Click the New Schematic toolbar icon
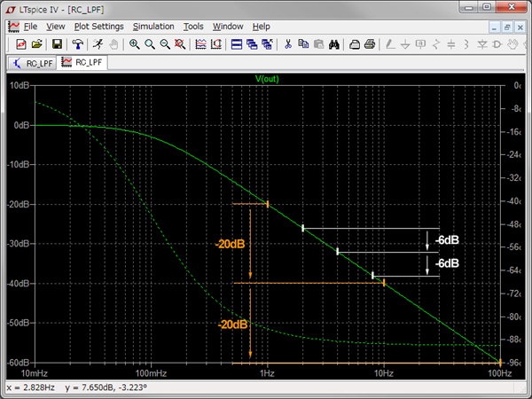Image resolution: width=532 pixels, height=399 pixels. (20, 44)
